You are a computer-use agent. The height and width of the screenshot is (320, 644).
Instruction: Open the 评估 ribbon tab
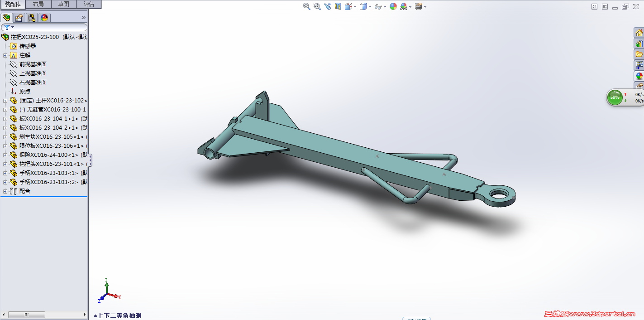click(89, 4)
